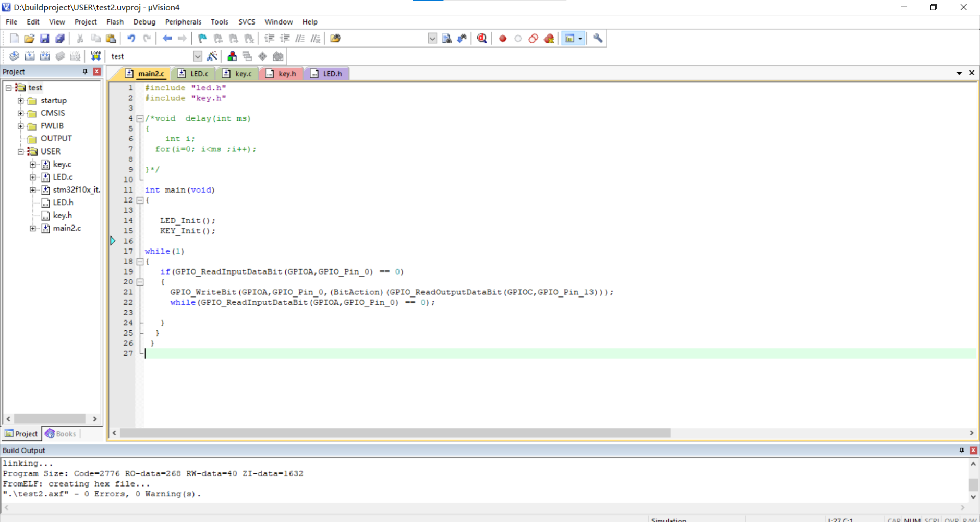Click line number 19 in the editor
980x522 pixels.
click(128, 271)
